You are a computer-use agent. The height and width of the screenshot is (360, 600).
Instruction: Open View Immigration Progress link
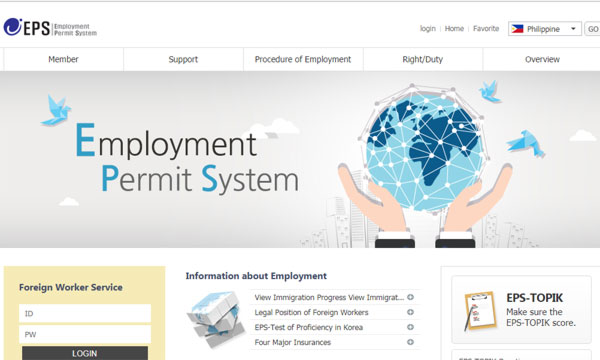click(329, 297)
